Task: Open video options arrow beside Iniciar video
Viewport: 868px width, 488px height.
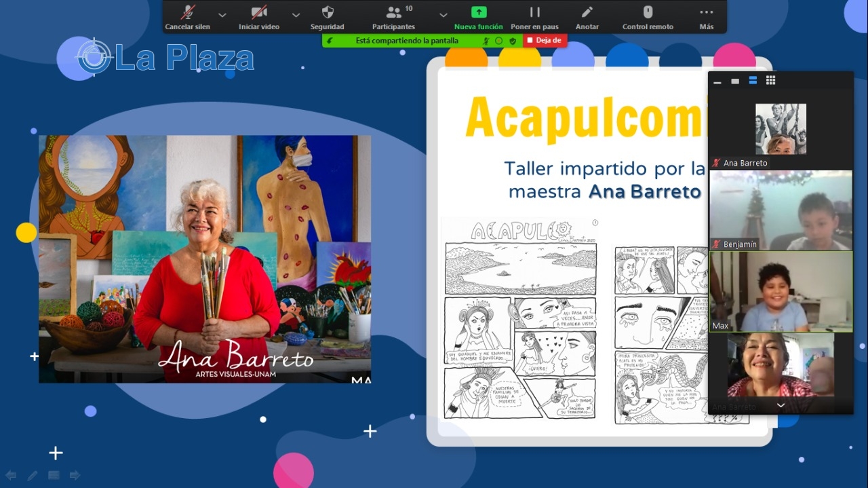Action: [x=296, y=14]
